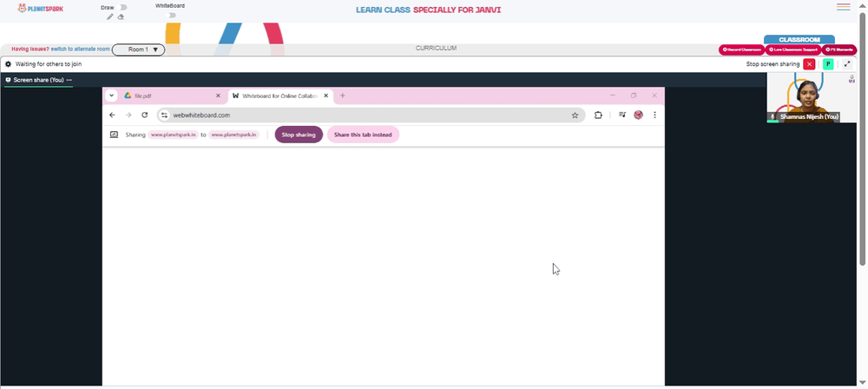Click the vertical page scrollbar thumb
The image size is (868, 389).
click(x=863, y=139)
